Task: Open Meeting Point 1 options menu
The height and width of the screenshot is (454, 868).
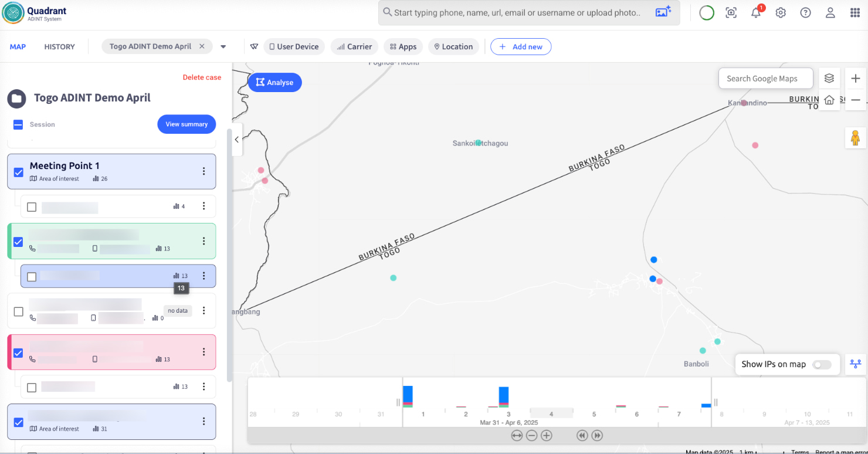Action: point(204,171)
